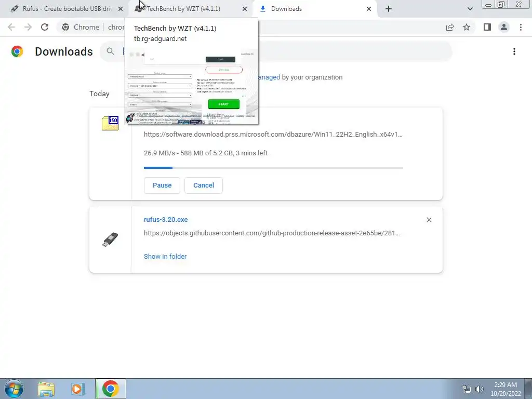Switch to the Rufus bootable USB tab
The width and height of the screenshot is (532, 399).
[x=64, y=9]
